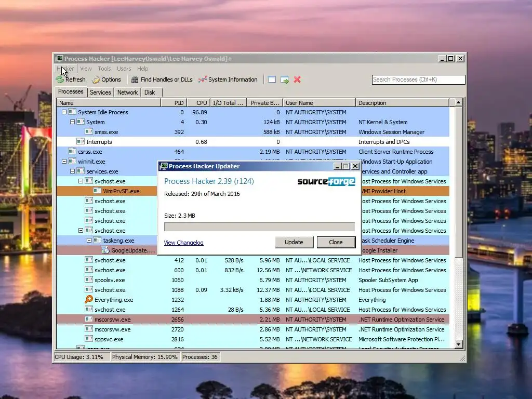
Task: Select svchost.exe row with PID 1264
Action: click(x=253, y=310)
